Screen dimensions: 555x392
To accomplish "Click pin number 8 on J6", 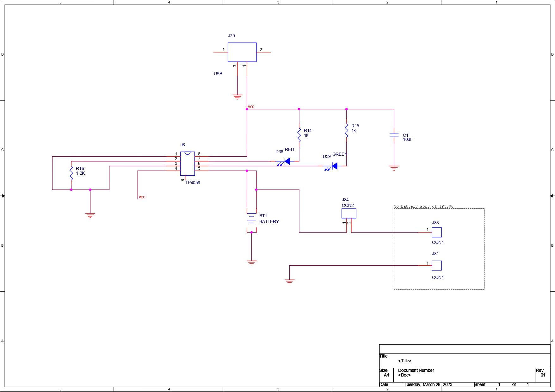I will point(199,154).
